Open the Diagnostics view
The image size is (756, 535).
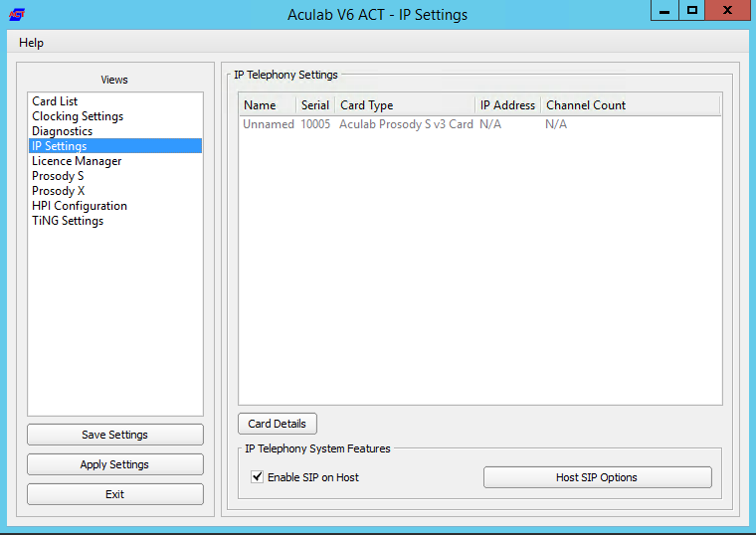[115, 131]
